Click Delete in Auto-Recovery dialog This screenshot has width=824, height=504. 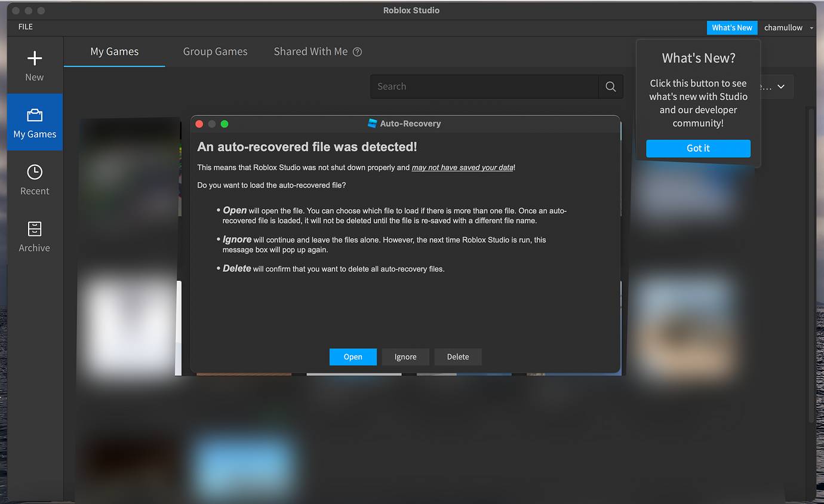coord(458,357)
